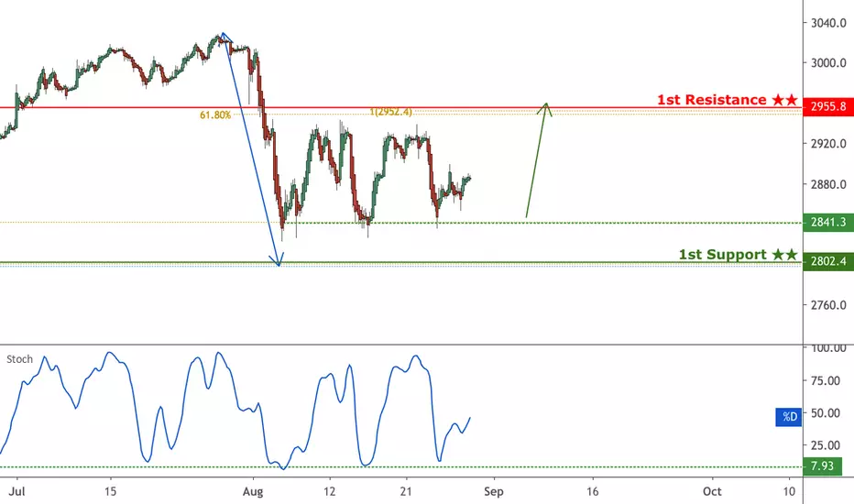Click the Sep date on time axis

click(494, 491)
